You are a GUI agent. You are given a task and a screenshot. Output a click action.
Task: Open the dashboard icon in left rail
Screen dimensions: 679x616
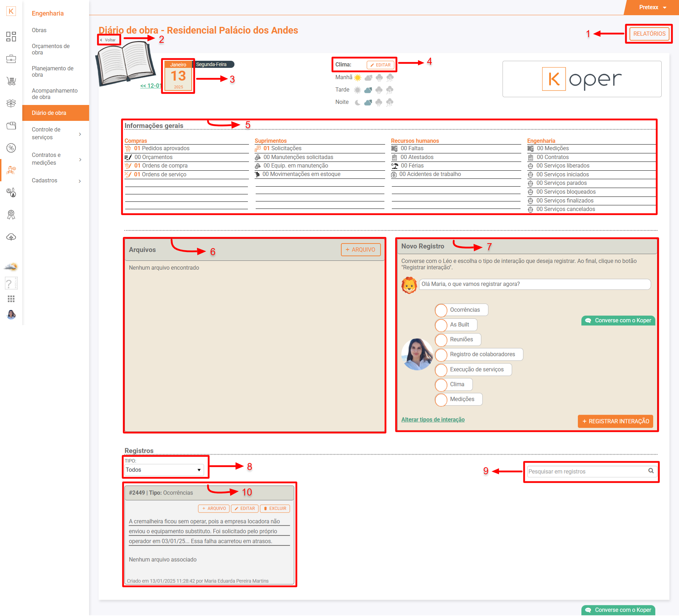click(11, 36)
